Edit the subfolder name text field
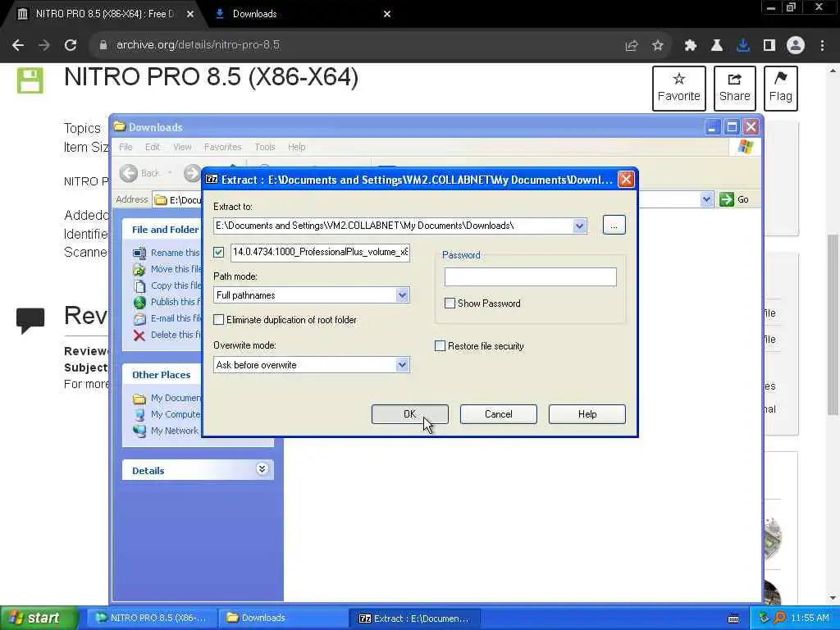Viewport: 840px width, 630px height. point(321,252)
